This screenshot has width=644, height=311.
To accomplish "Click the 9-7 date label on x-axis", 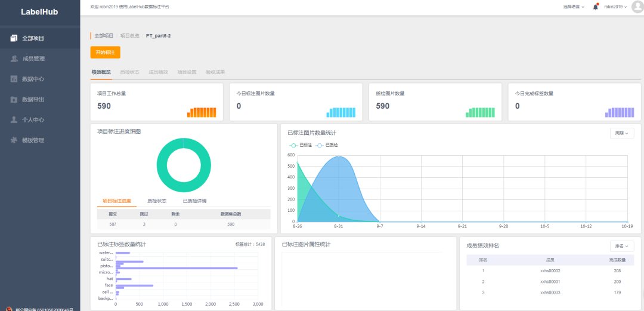I will pyautogui.click(x=379, y=226).
